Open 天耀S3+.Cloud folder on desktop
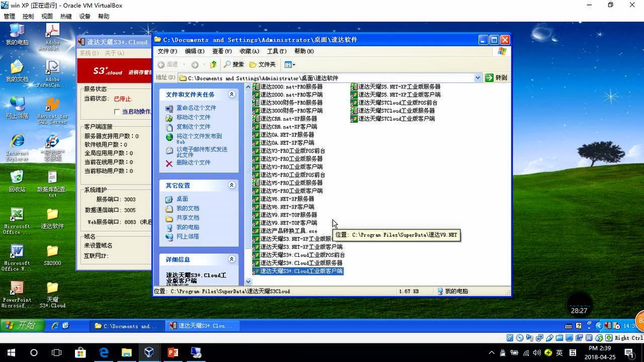644x362 pixels. coord(52,295)
